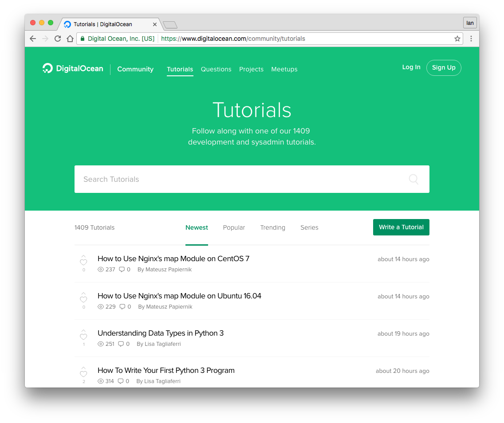Go to the browser home page icon

(x=70, y=39)
